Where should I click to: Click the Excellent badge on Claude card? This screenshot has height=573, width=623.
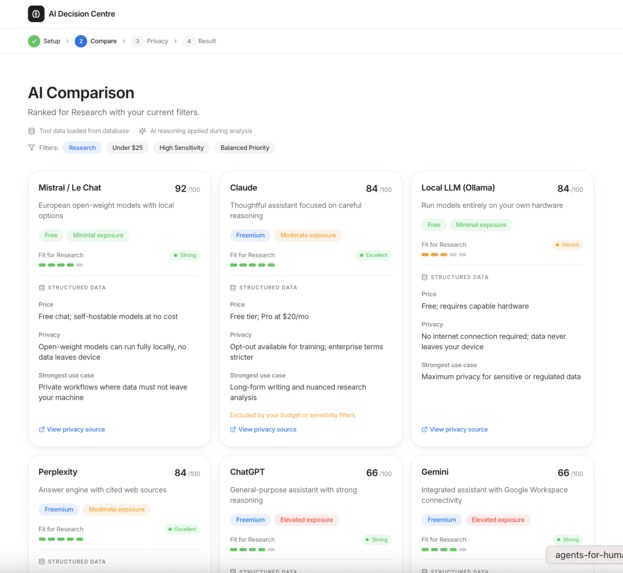pos(373,255)
